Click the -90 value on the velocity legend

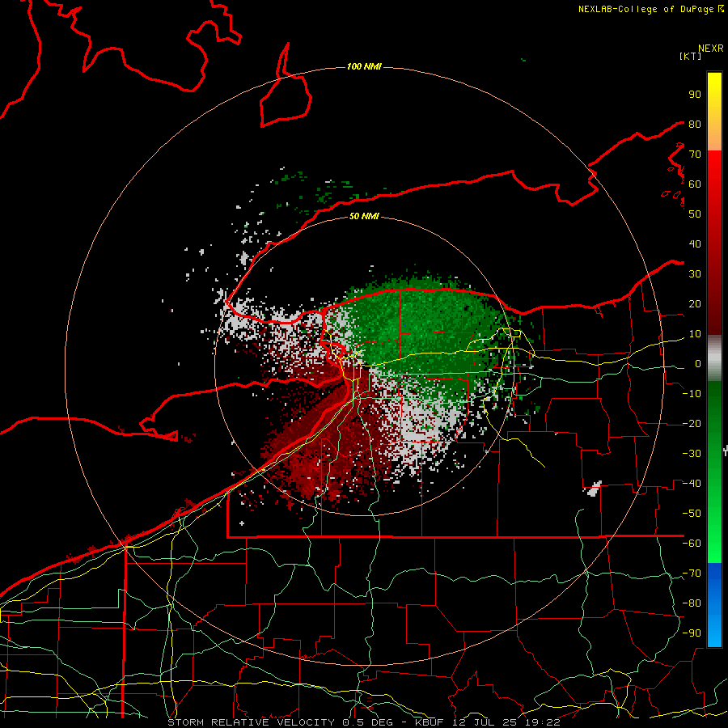pos(692,633)
